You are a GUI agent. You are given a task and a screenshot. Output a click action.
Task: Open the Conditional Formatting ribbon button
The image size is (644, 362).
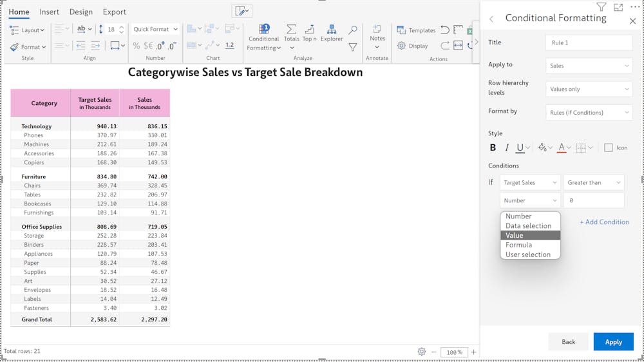coord(263,38)
